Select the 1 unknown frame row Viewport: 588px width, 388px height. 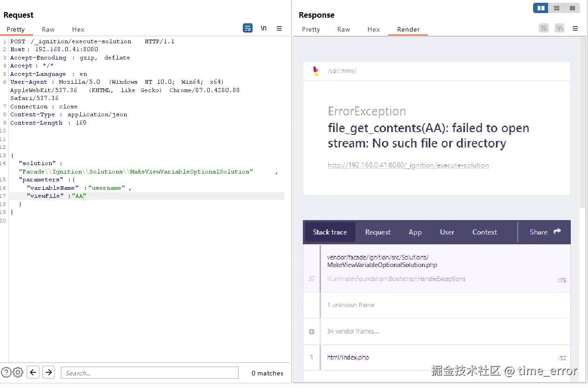pos(437,305)
